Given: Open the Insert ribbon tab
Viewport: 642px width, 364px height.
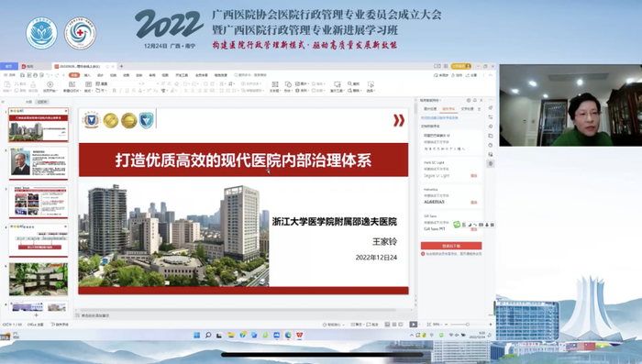Looking at the screenshot, I should click(x=87, y=75).
